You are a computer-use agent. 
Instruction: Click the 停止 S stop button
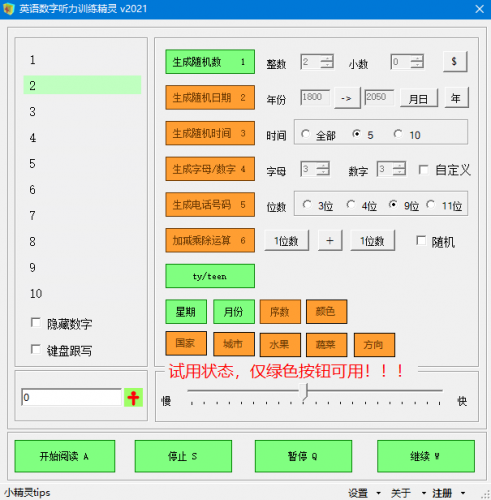pyautogui.click(x=183, y=456)
